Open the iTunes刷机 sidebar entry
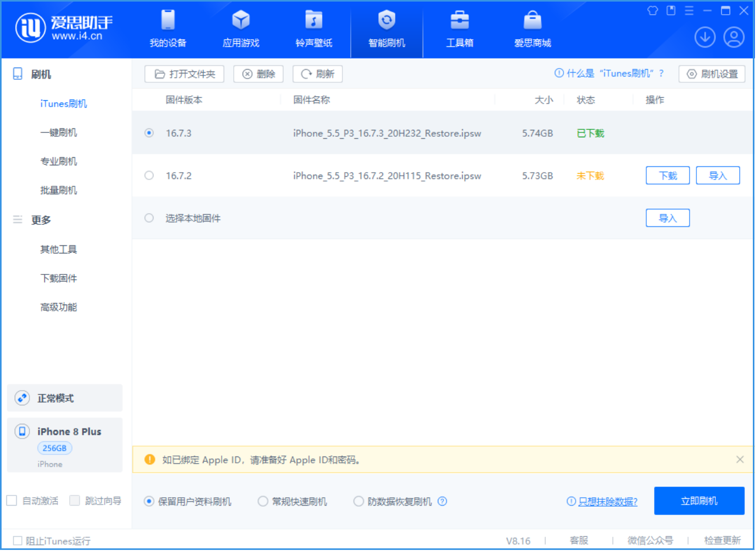The height and width of the screenshot is (551, 756). coord(63,103)
